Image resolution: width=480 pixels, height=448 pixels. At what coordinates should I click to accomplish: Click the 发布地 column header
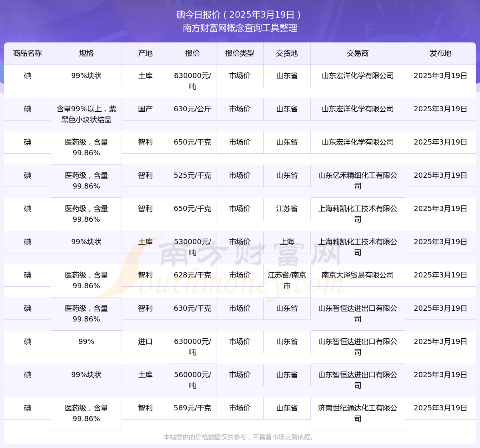440,53
